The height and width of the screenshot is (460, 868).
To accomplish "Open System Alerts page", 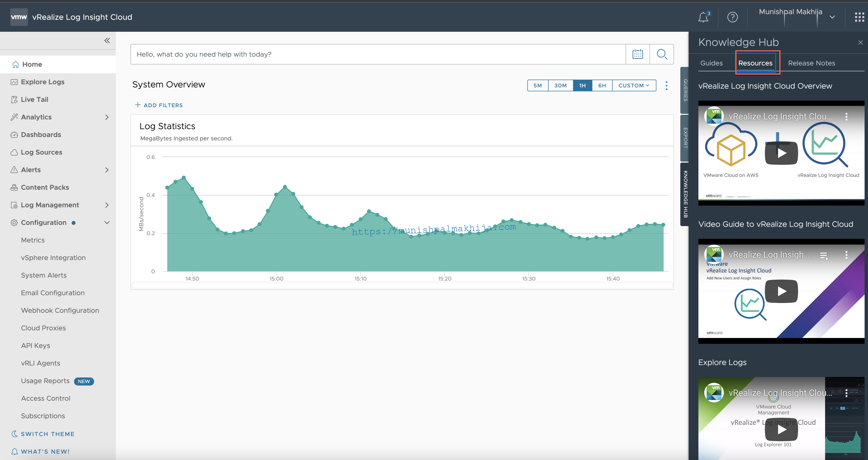I will coord(44,275).
